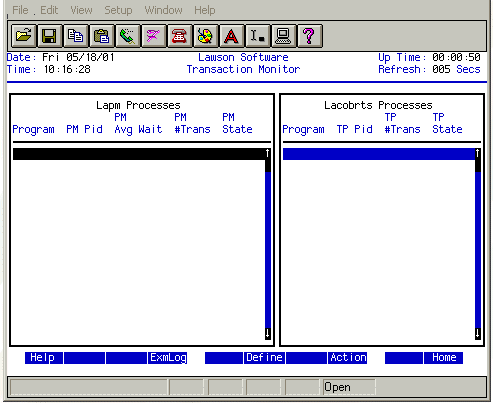Click the 'TP Pid' column header
Viewport: 493px width, 403px height.
(354, 129)
